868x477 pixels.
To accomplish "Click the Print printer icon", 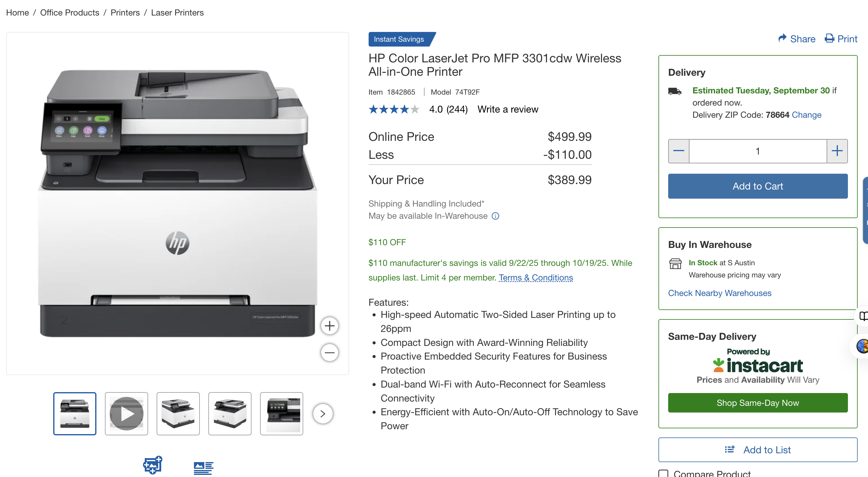I will 829,38.
